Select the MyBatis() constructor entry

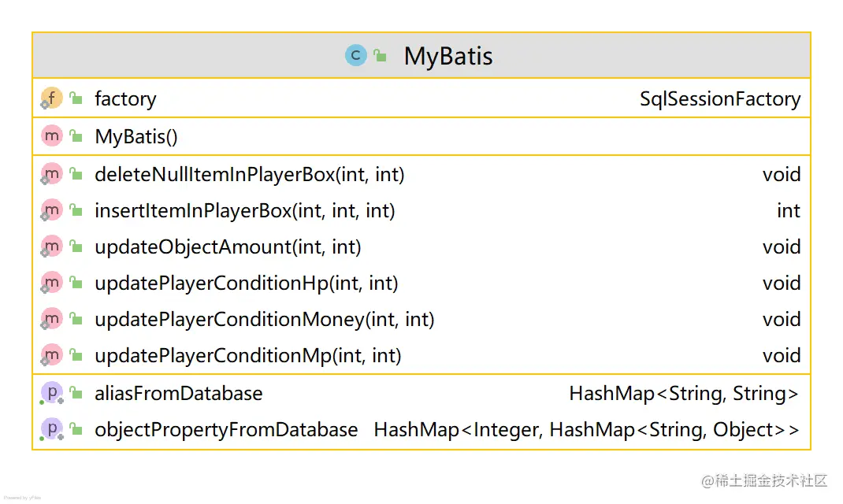click(136, 137)
